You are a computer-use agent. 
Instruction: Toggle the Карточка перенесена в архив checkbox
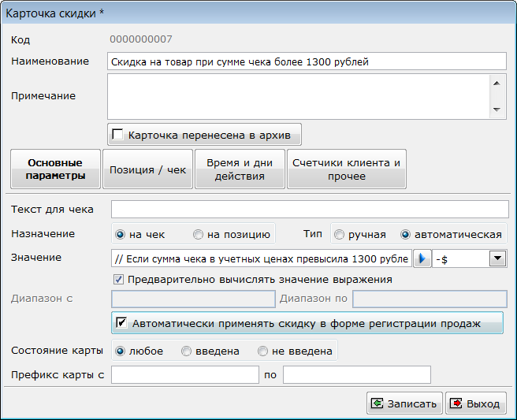point(117,135)
